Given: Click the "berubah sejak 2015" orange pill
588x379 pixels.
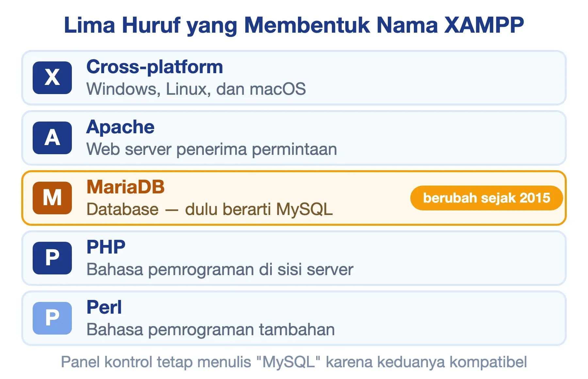Looking at the screenshot, I should click(x=486, y=198).
